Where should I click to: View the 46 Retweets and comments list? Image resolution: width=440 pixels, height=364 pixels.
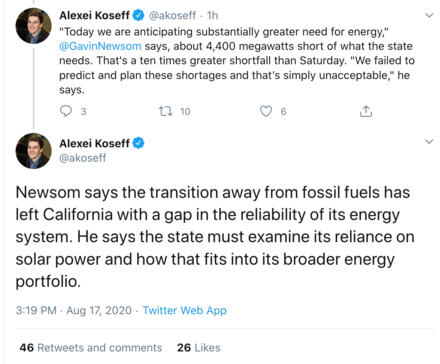[91, 348]
